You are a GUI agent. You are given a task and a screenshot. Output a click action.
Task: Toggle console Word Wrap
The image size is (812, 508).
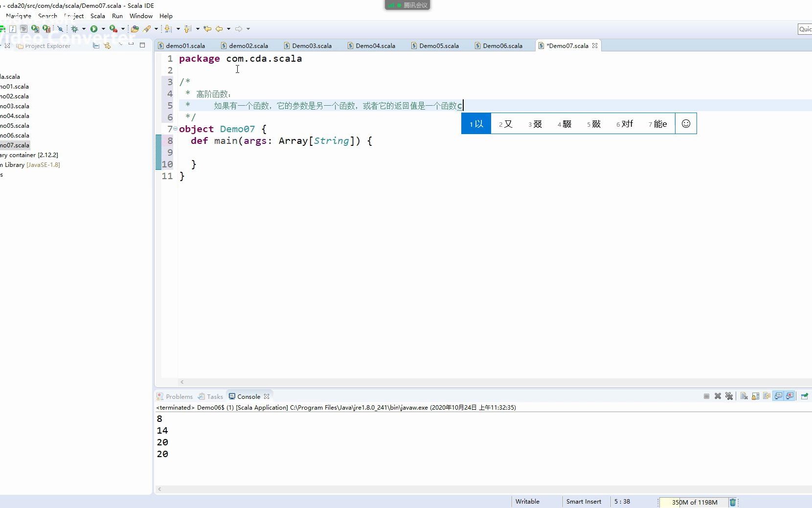coord(767,396)
